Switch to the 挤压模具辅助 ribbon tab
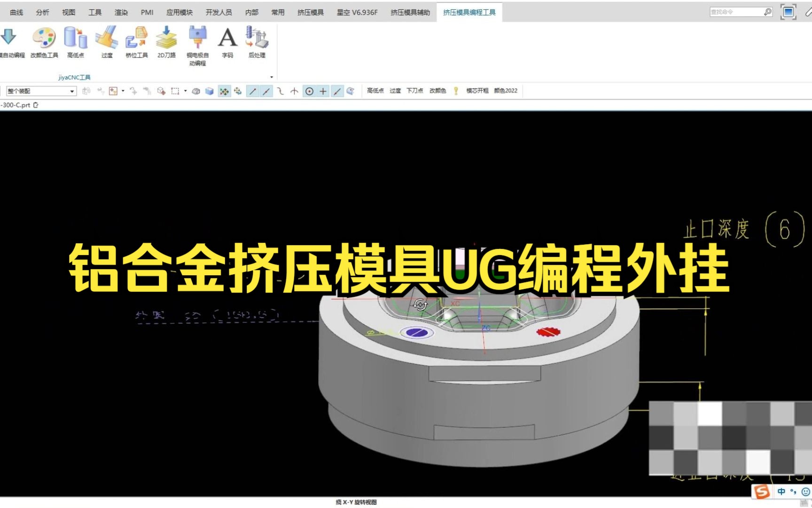Viewport: 812px width, 508px height. click(410, 13)
